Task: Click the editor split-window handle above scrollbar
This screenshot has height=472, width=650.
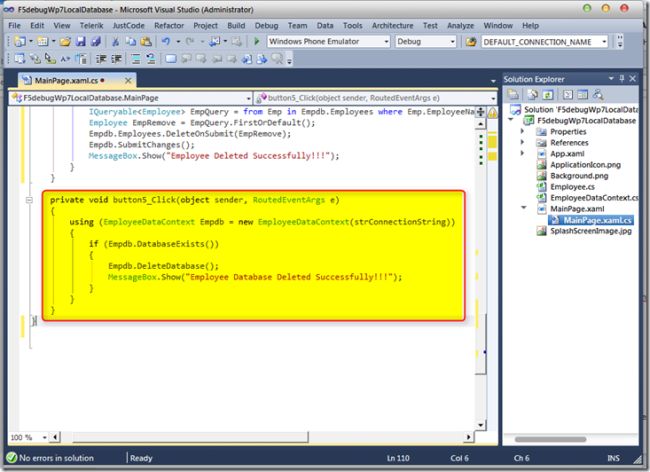Action: tap(480, 111)
